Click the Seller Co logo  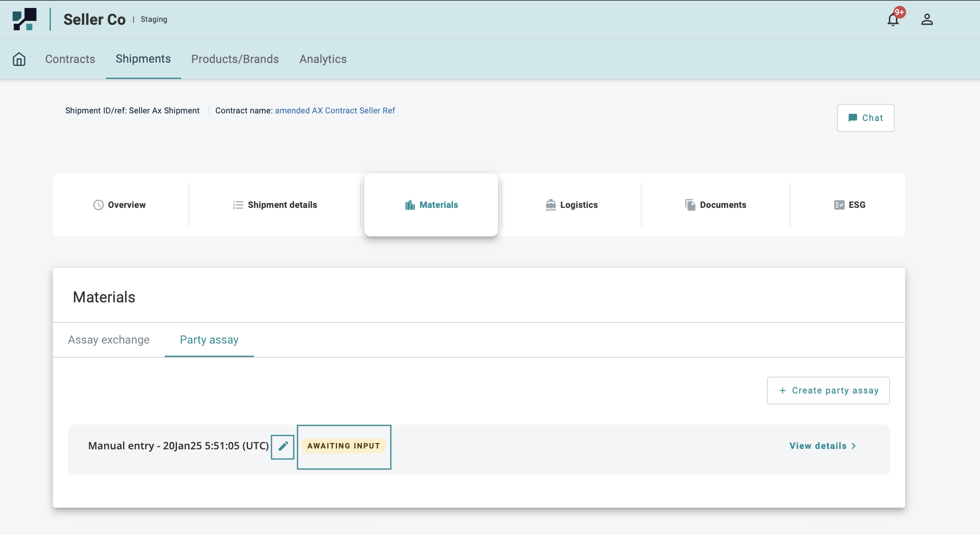point(24,19)
